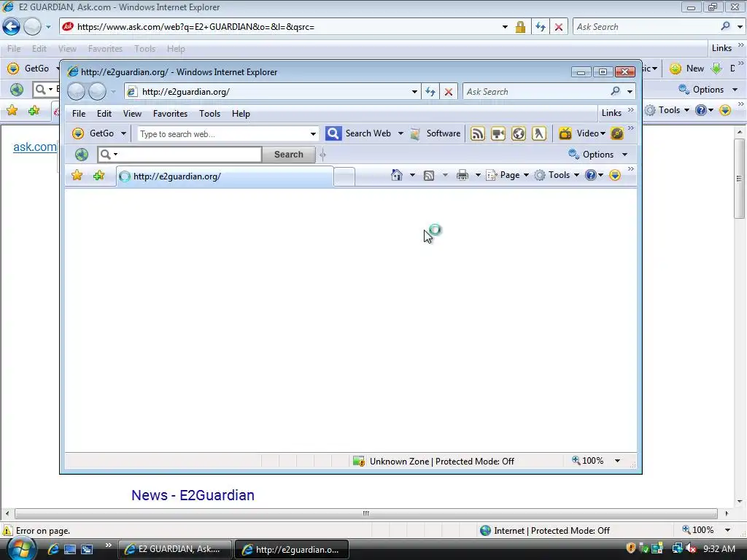The width and height of the screenshot is (747, 560).
Task: Click the GetGo logo icon in front window
Action: (x=78, y=133)
